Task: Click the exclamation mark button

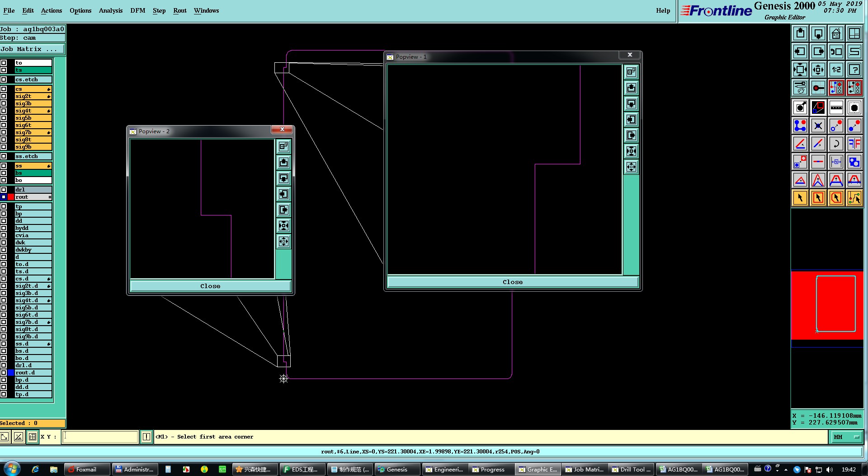Action: click(x=146, y=437)
